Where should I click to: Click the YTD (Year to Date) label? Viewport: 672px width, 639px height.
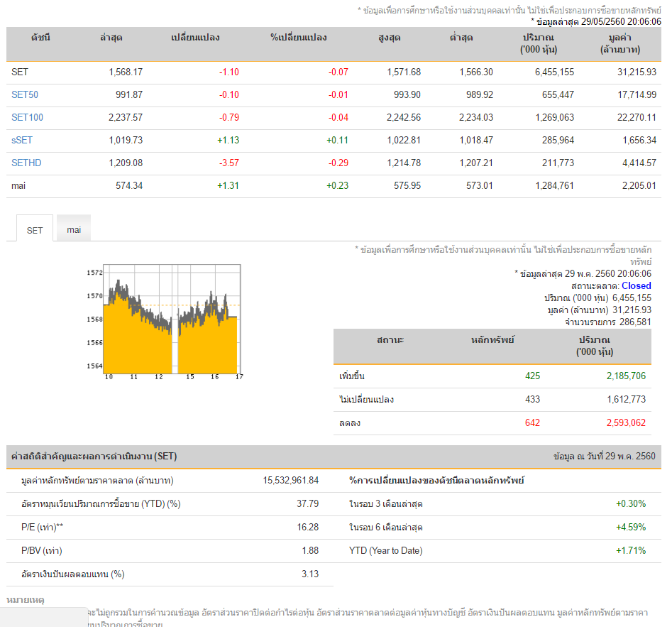(386, 551)
